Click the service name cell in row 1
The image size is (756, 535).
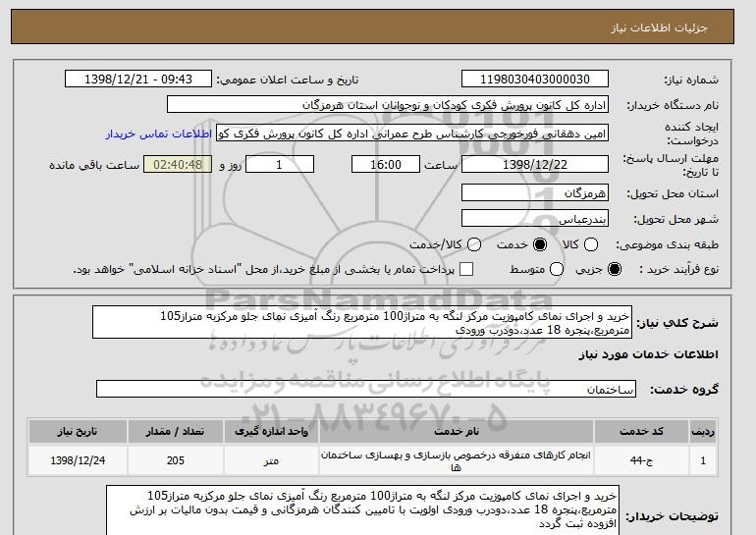click(457, 460)
